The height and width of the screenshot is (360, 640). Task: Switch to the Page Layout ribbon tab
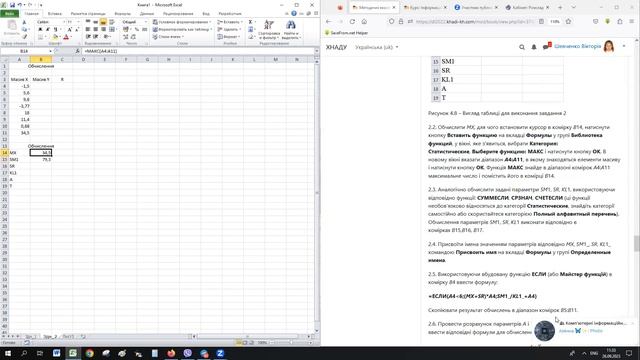coord(88,13)
